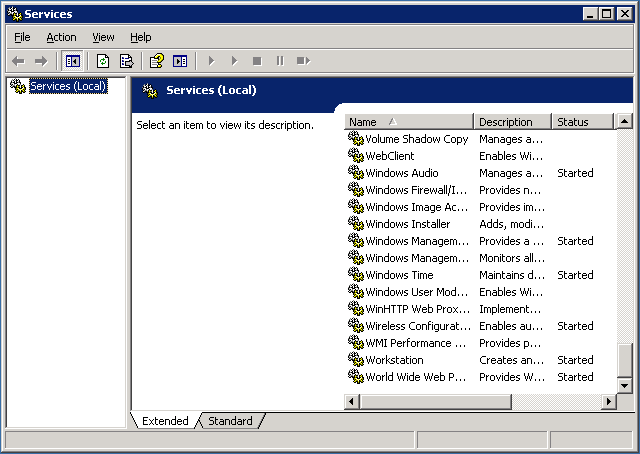The image size is (640, 454).
Task: Click the horizontal scrollbar thumb
Action: click(436, 402)
